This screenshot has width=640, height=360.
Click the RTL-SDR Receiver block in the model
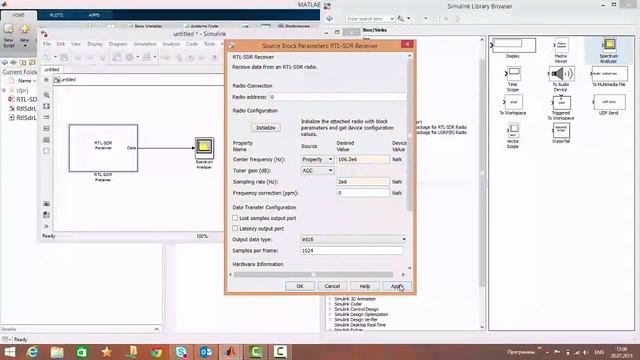point(103,148)
